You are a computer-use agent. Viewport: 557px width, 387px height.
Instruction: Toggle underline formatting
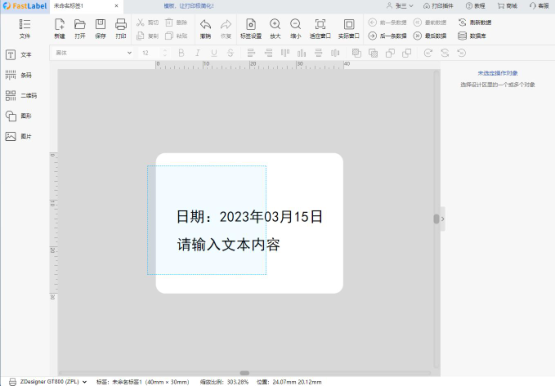click(214, 53)
